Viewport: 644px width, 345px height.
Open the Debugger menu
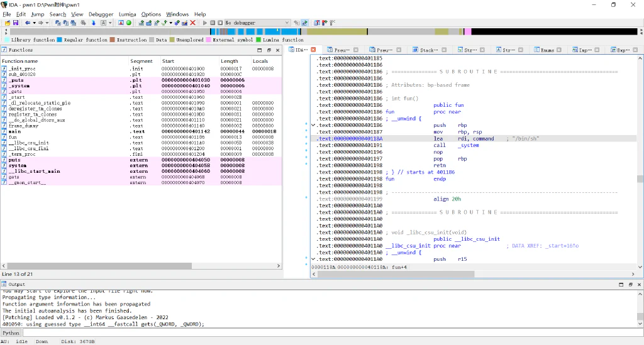[x=101, y=14]
